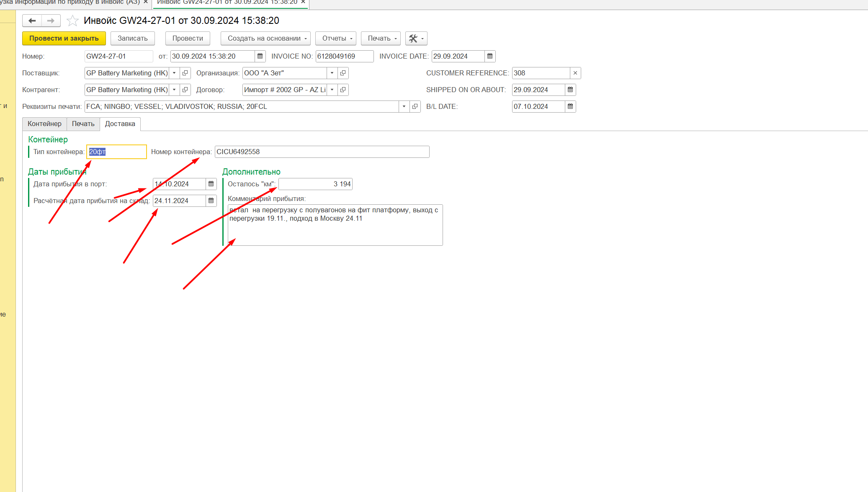Viewport: 868px width, 492px height.
Task: Mark invoice as favorite with star
Action: pyautogui.click(x=72, y=21)
